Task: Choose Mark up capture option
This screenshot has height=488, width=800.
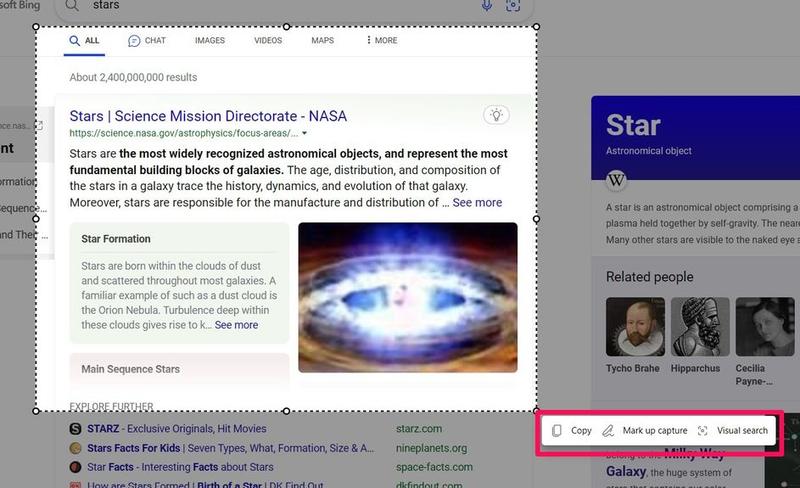Action: (645, 431)
